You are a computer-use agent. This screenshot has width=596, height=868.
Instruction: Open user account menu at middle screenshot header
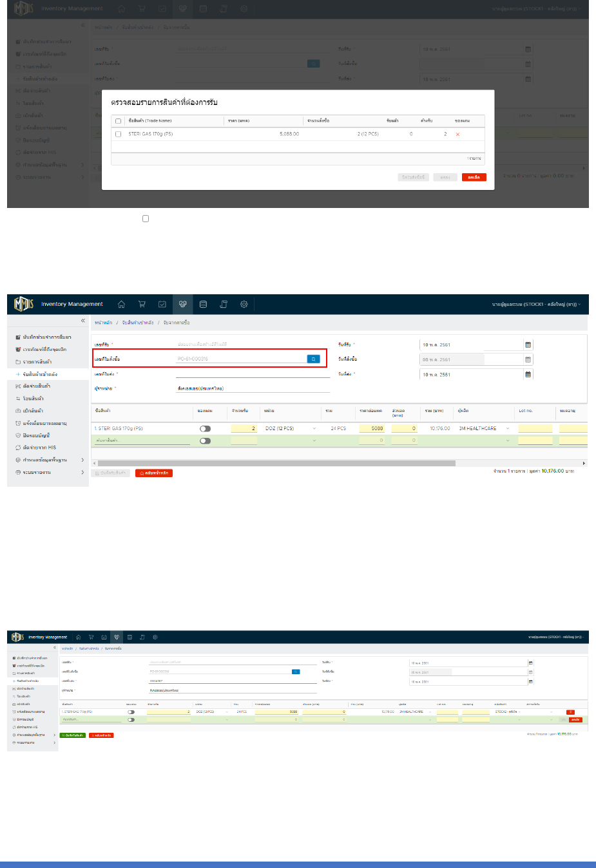tap(536, 304)
